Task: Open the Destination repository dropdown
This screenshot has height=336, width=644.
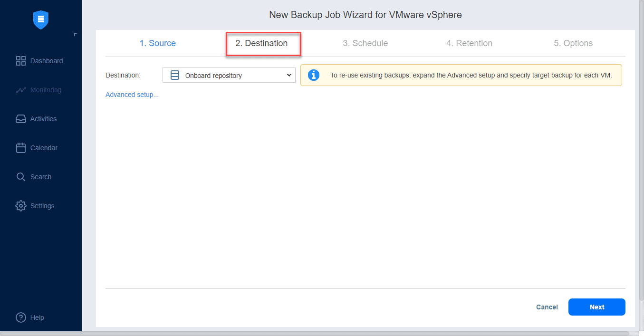Action: pyautogui.click(x=228, y=75)
